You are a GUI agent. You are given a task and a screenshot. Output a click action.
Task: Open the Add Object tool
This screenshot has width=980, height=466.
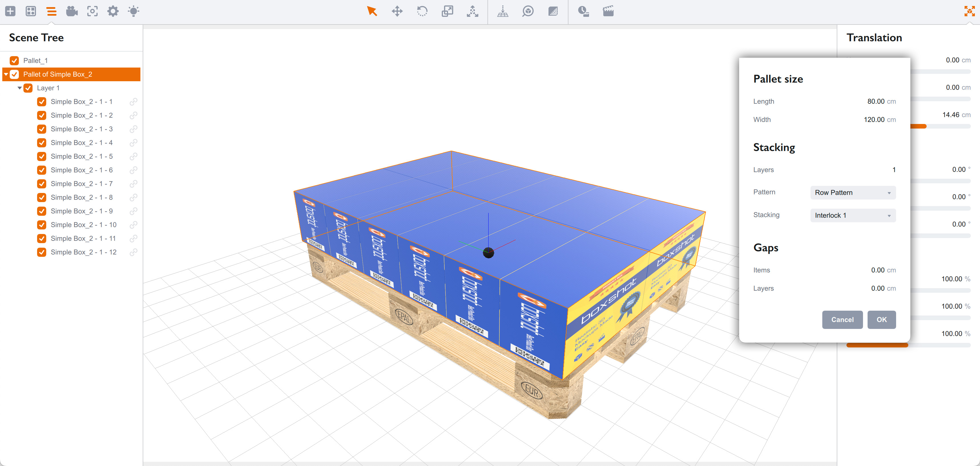tap(10, 11)
